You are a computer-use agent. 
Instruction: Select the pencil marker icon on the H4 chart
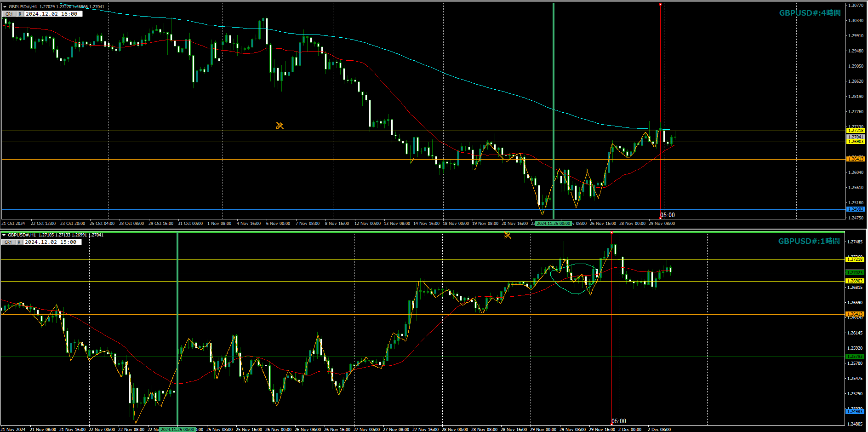tap(280, 126)
